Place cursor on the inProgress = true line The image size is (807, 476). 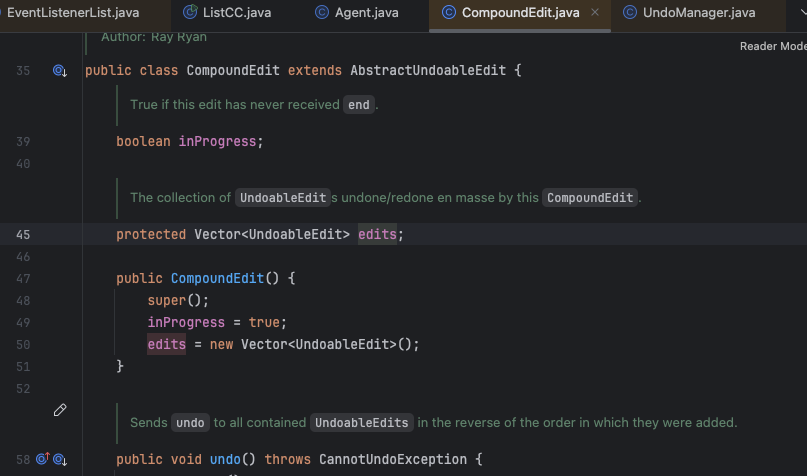(216, 322)
